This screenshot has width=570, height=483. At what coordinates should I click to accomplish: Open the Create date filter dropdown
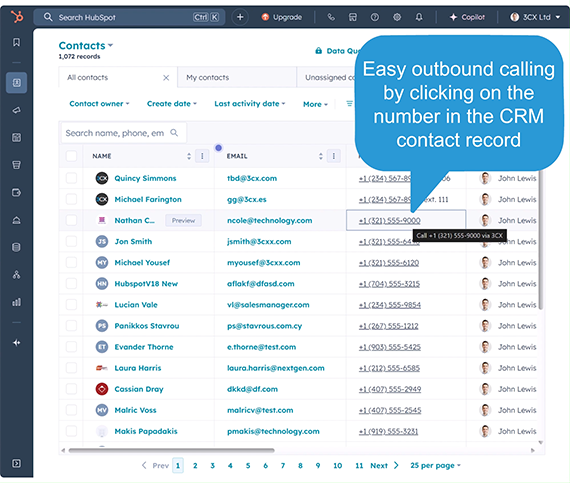pos(172,104)
